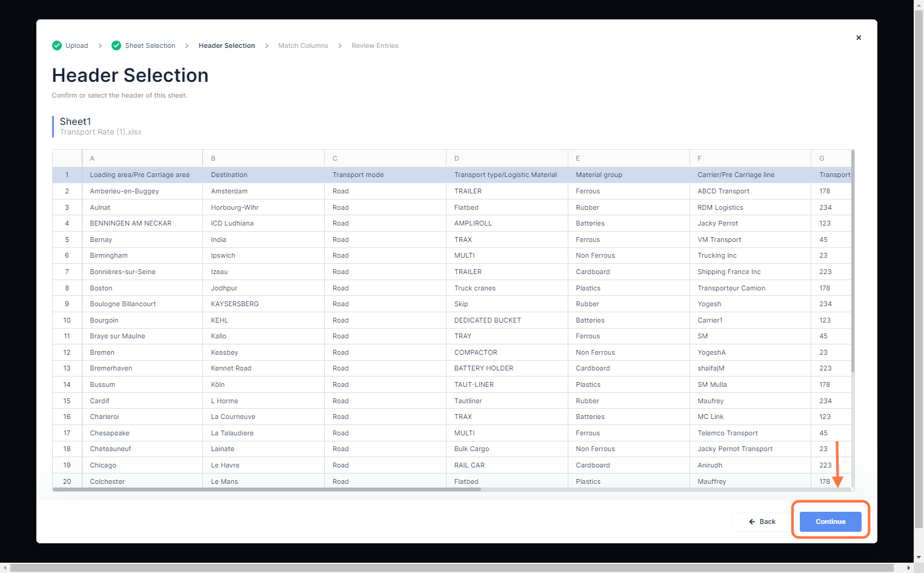Click the table's horizontal scrollbar thumb
Viewport: 924px width, 573px height.
[x=267, y=489]
